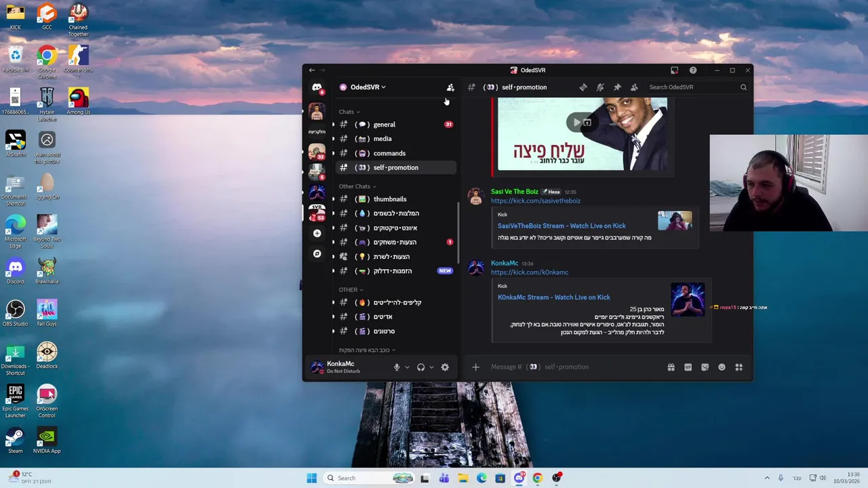Open Microsoft Edge icon in taskbar
Image resolution: width=868 pixels, height=488 pixels.
pyautogui.click(x=481, y=478)
